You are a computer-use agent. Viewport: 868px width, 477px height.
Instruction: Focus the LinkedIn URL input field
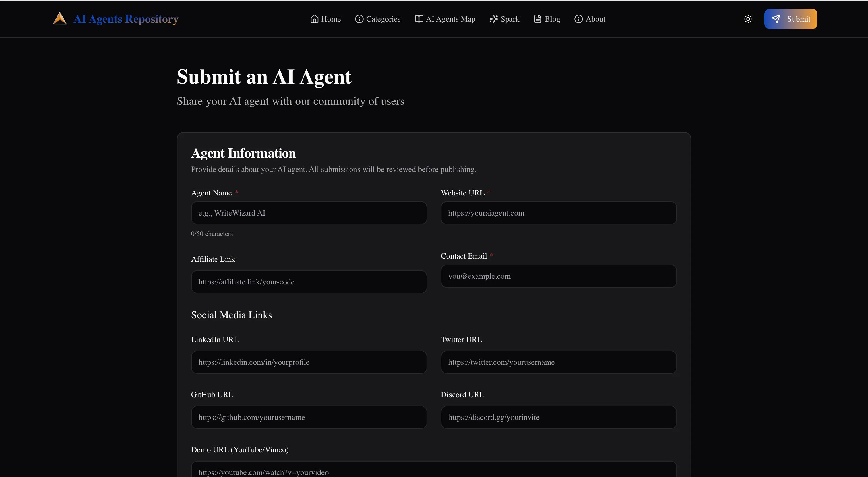[309, 362]
